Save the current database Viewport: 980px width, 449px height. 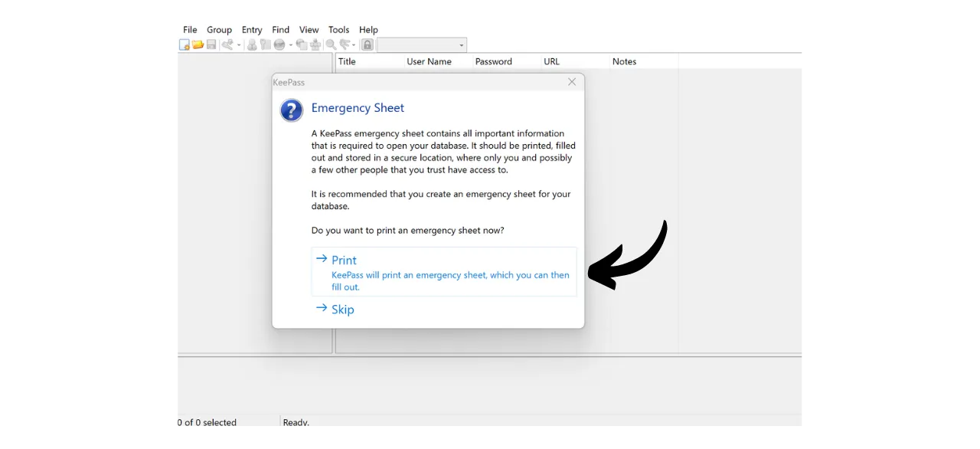click(x=211, y=44)
